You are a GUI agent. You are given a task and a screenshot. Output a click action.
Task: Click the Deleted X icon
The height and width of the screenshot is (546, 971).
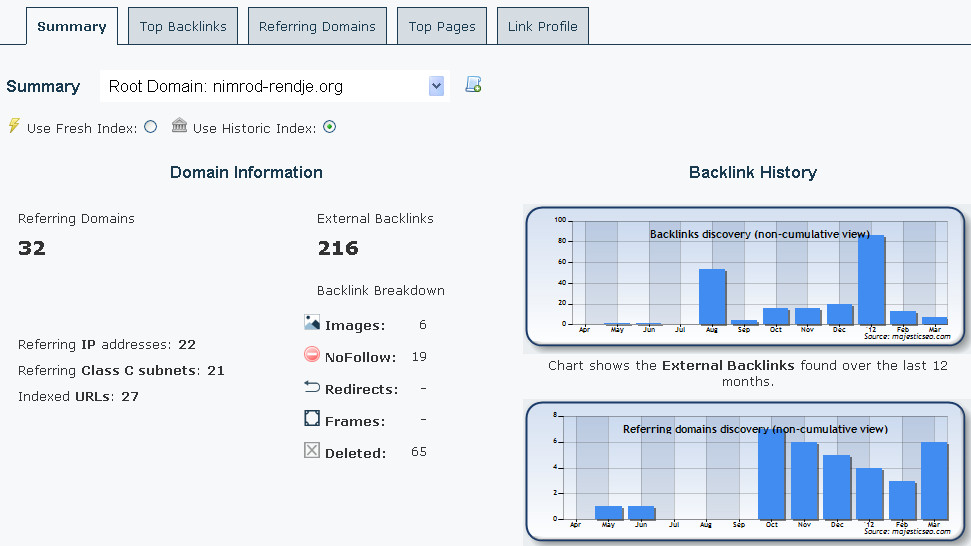coord(312,451)
